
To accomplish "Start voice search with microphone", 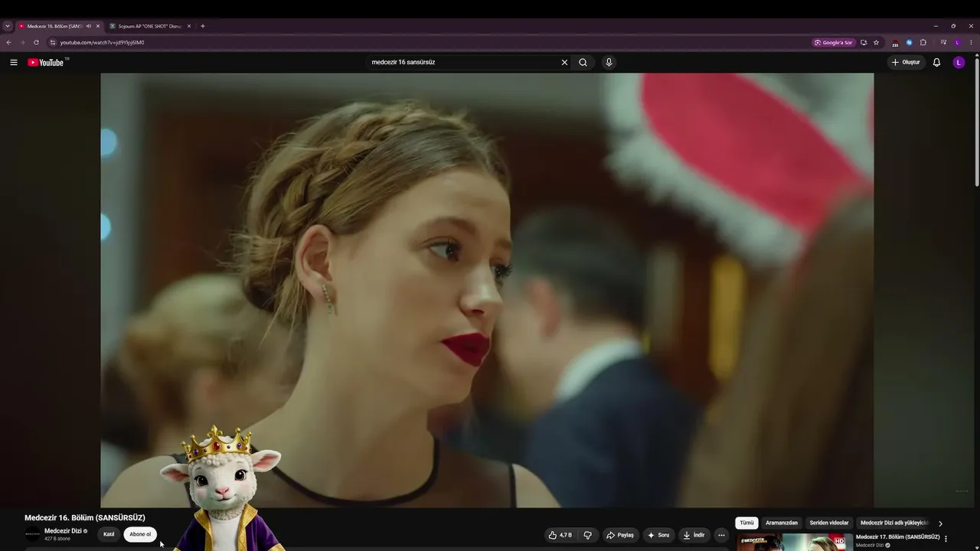I will 609,63.
